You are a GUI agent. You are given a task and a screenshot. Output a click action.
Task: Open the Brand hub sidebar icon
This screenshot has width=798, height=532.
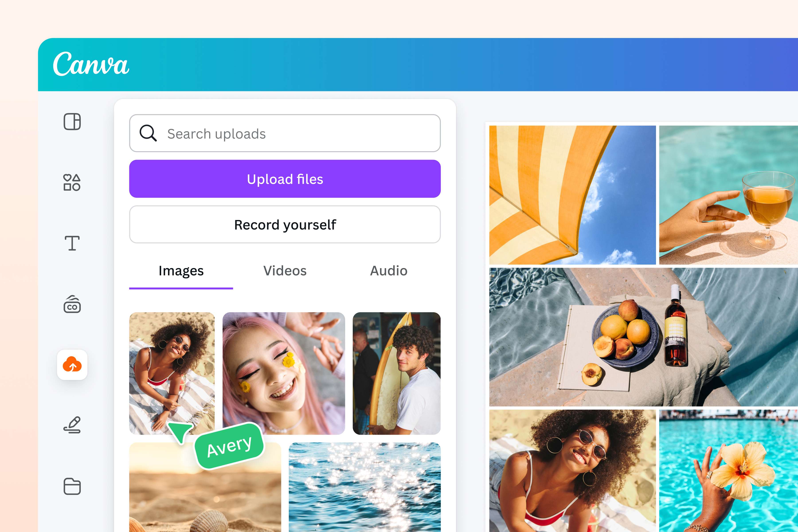[72, 304]
